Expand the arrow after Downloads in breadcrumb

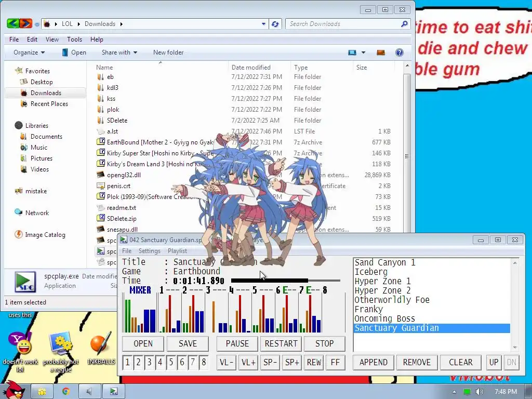click(121, 24)
